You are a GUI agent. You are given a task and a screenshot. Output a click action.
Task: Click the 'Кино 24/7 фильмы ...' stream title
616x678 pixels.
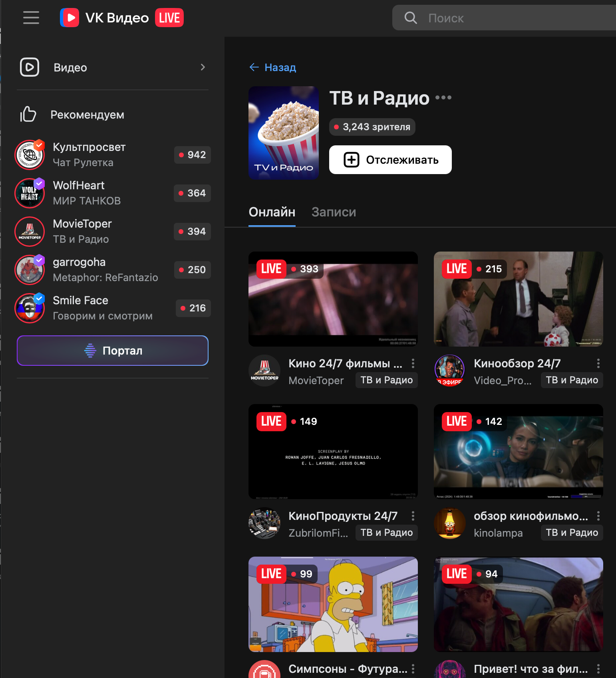345,363
